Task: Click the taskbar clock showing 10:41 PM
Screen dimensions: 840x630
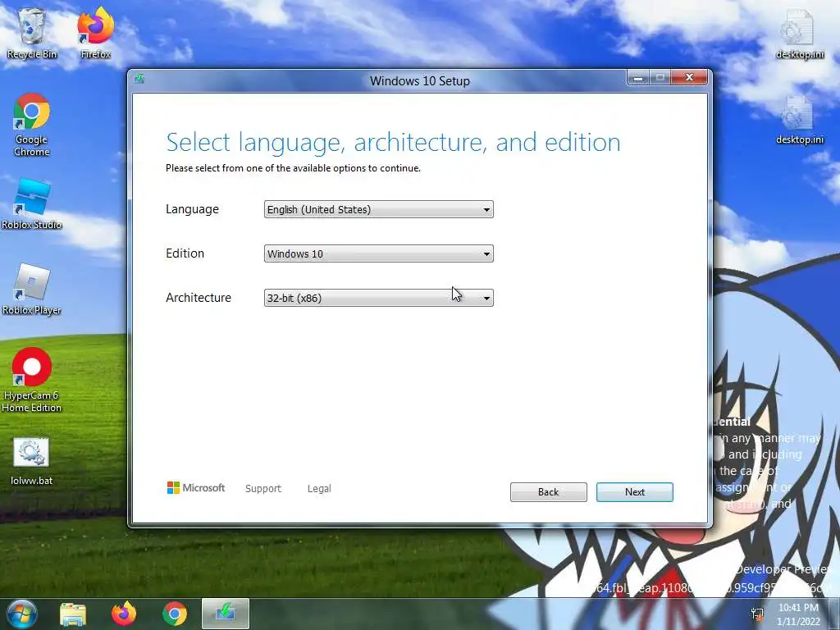Action: [x=798, y=614]
